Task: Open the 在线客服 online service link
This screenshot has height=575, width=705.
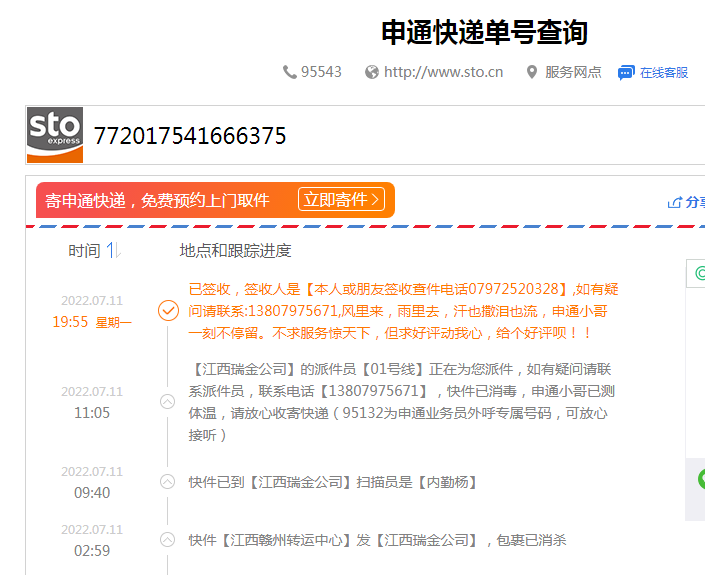Action: (x=664, y=72)
